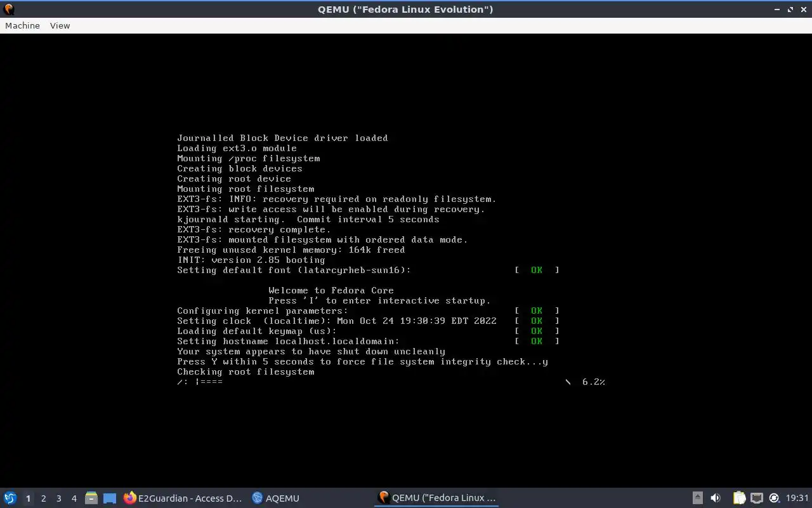Click 'Setting clock' line text
Image resolution: width=812 pixels, height=508 pixels.
coord(337,321)
